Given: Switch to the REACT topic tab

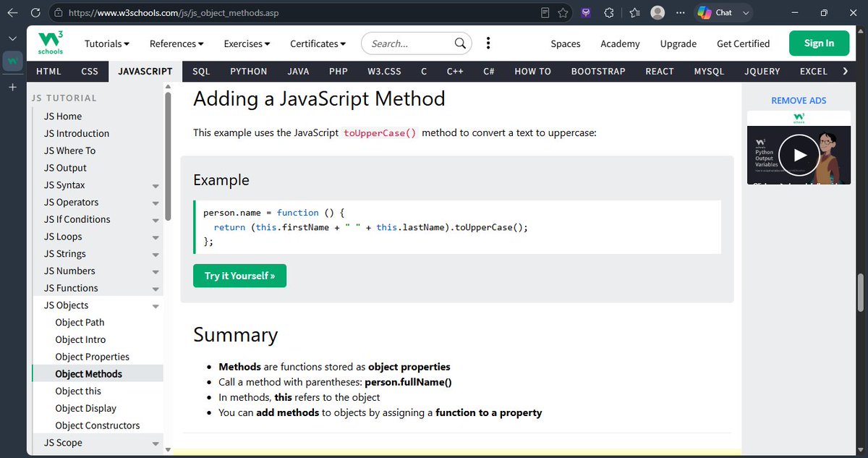Looking at the screenshot, I should point(660,71).
